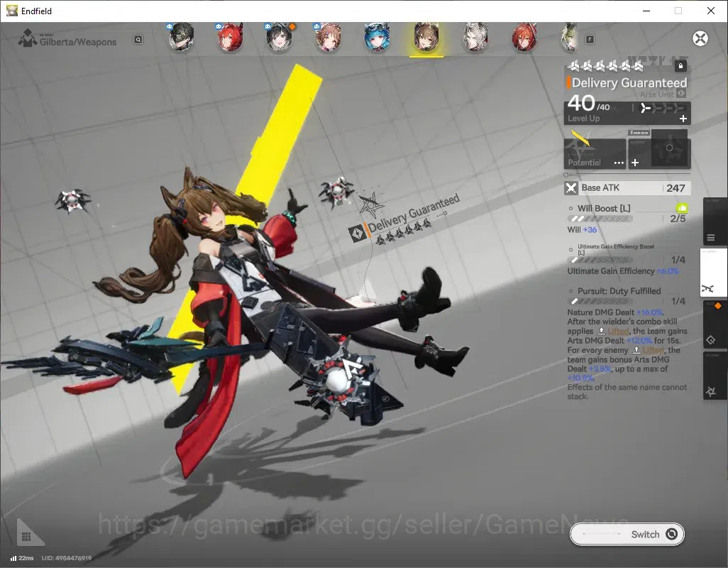Click the floating drone near character's raised hand
Viewport: 728px width, 568px height.
(336, 192)
